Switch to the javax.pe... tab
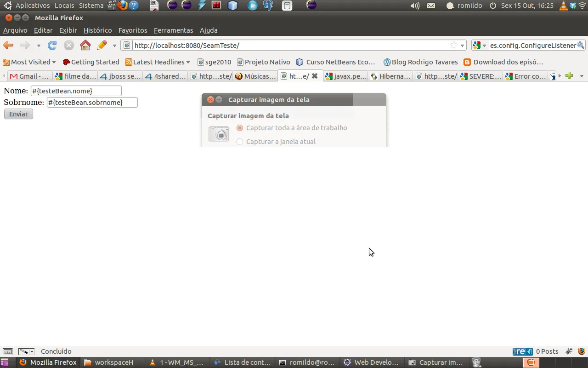 coord(346,76)
